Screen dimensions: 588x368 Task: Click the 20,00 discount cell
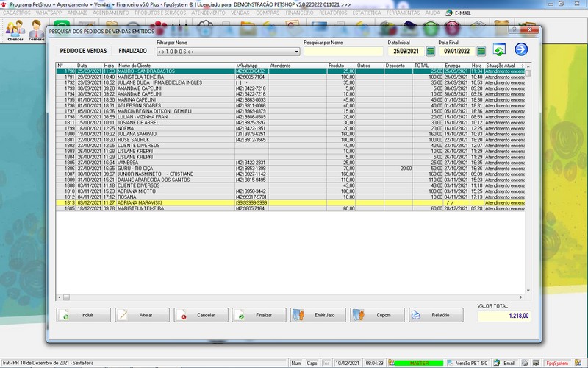(398, 169)
